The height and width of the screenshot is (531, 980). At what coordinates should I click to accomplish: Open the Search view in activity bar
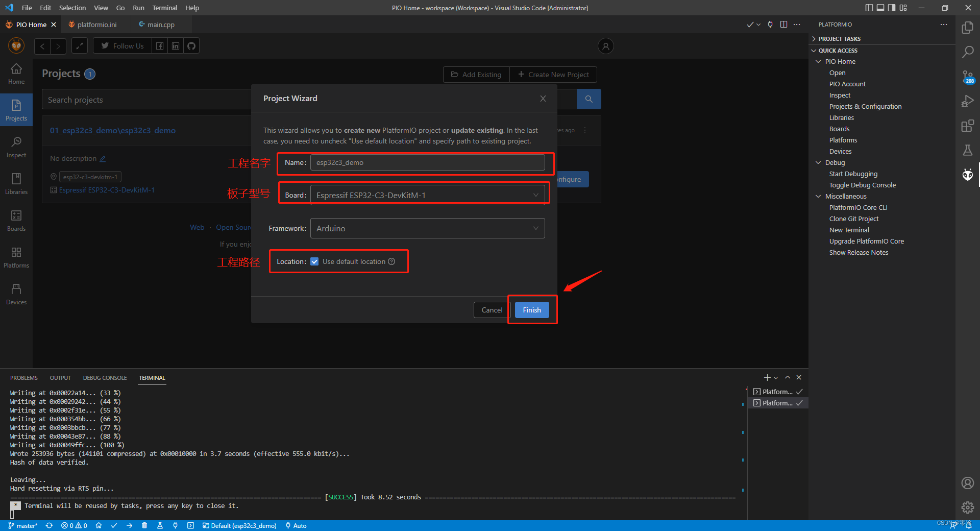pos(967,52)
